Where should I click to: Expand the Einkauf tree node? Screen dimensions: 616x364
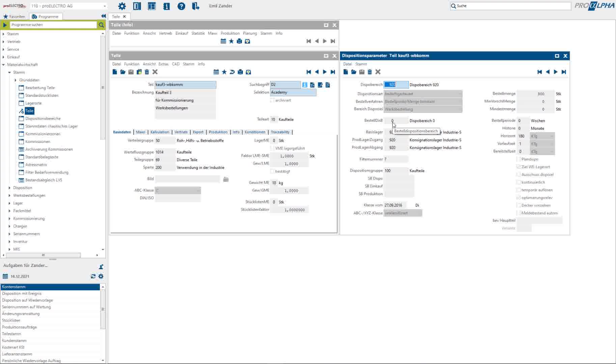pos(3,57)
